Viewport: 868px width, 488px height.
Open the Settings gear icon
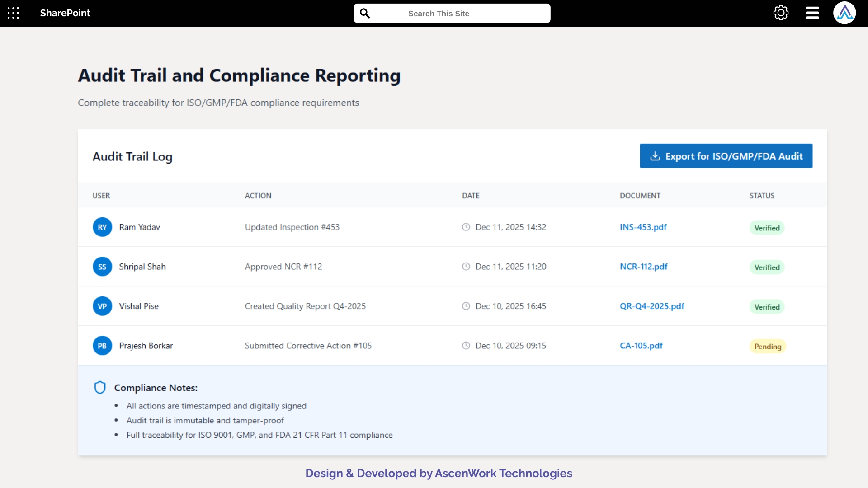(781, 13)
